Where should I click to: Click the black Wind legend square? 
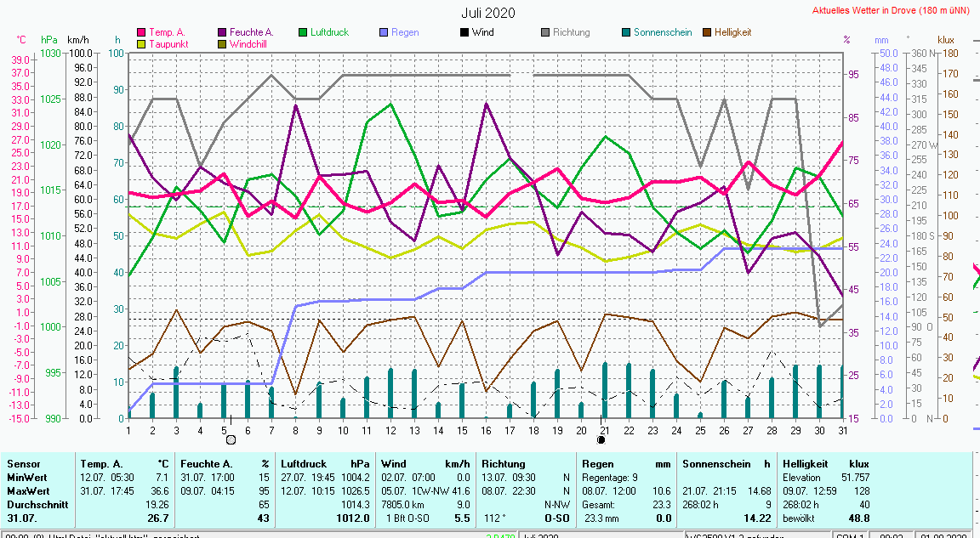[464, 32]
